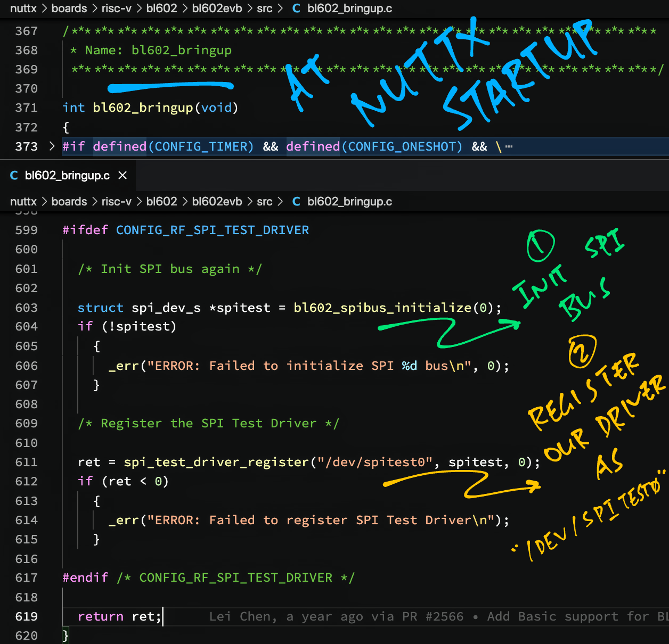Click the C file icon in the lower breadcrumb
This screenshot has height=644, width=669.
click(x=296, y=202)
